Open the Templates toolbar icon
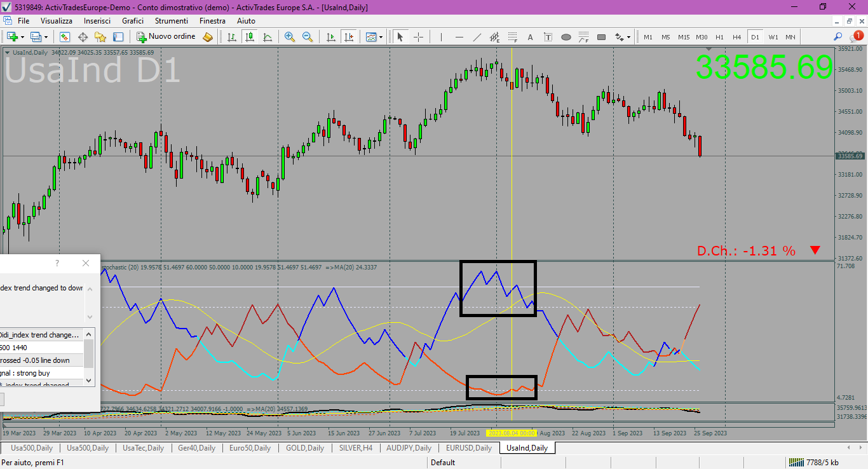The image size is (868, 469). pyautogui.click(x=371, y=37)
